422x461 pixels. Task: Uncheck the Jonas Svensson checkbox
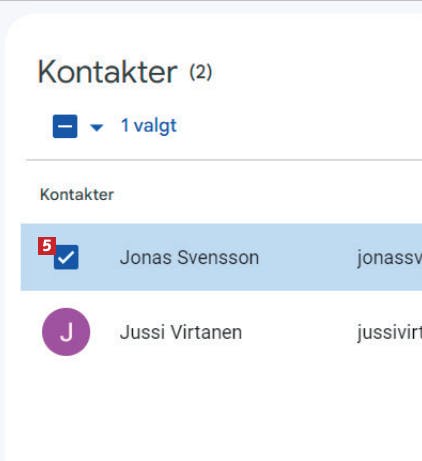66,257
